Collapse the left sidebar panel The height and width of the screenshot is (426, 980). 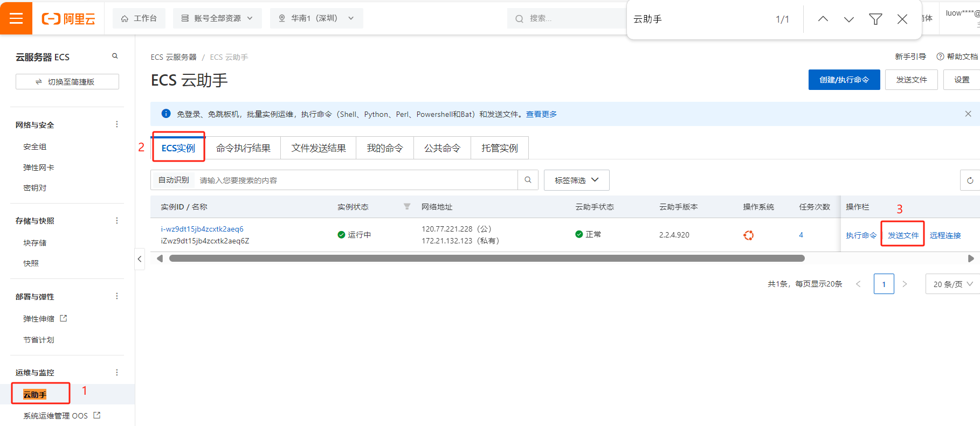tap(140, 259)
